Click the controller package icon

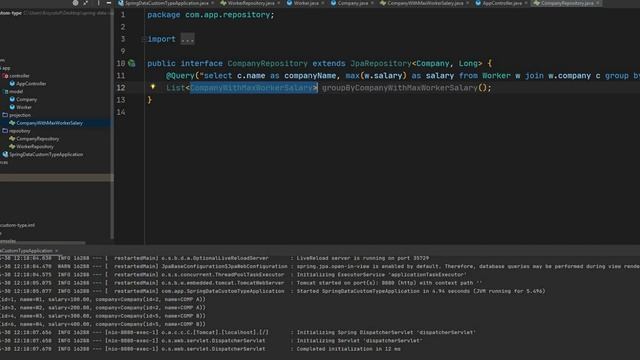[5, 76]
